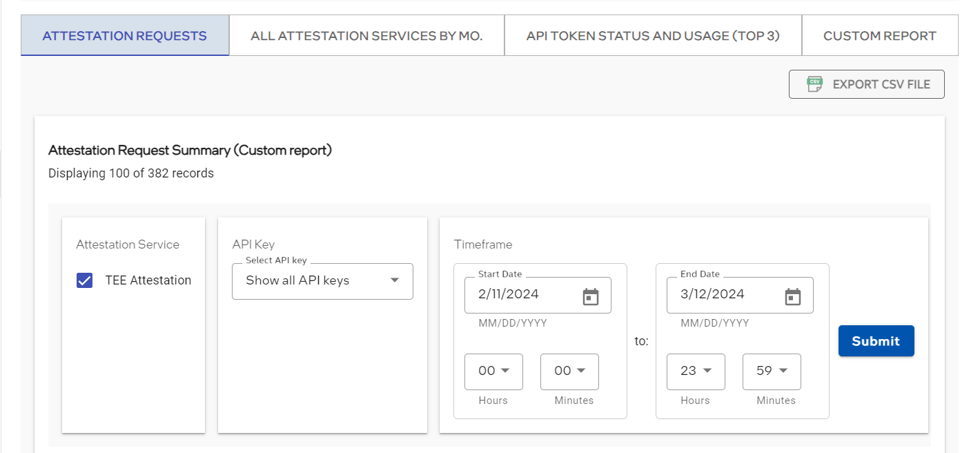980x453 pixels.
Task: Open the Attestation Requests tab
Action: [125, 35]
